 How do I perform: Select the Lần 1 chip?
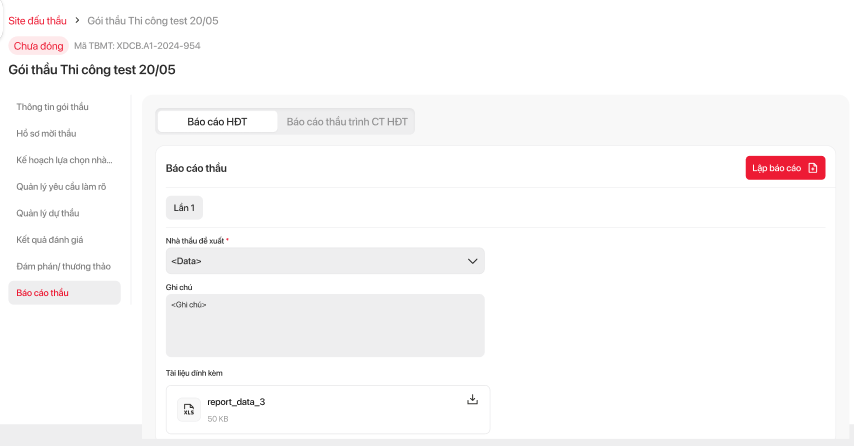point(184,207)
